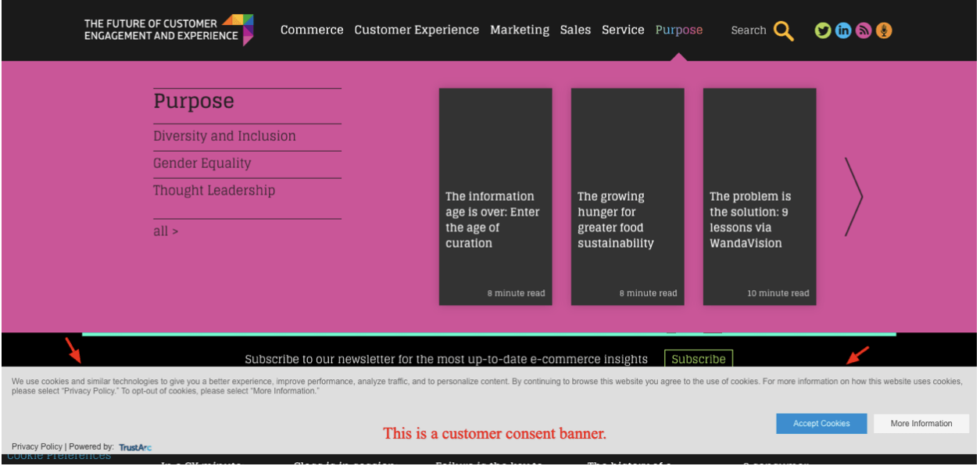Click the yellow magnifying glass search icon
Viewport: 980px width, 466px height.
[x=783, y=31]
